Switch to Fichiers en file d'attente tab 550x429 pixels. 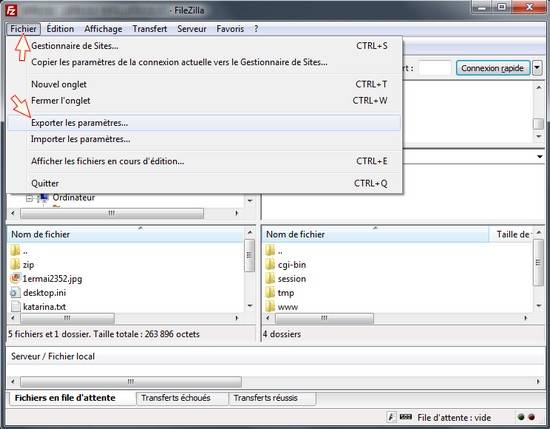pyautogui.click(x=72, y=398)
